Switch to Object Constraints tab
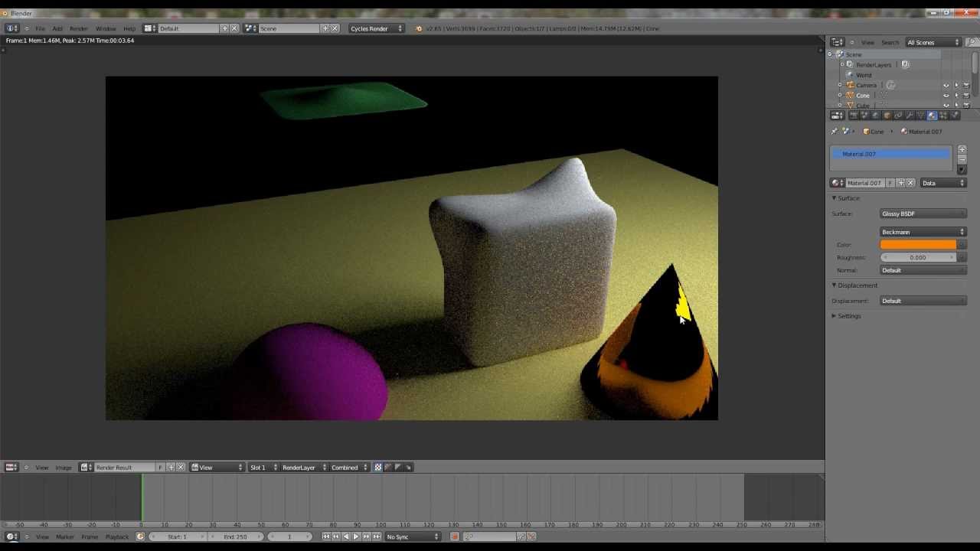Viewport: 980px width, 551px height. coord(898,116)
